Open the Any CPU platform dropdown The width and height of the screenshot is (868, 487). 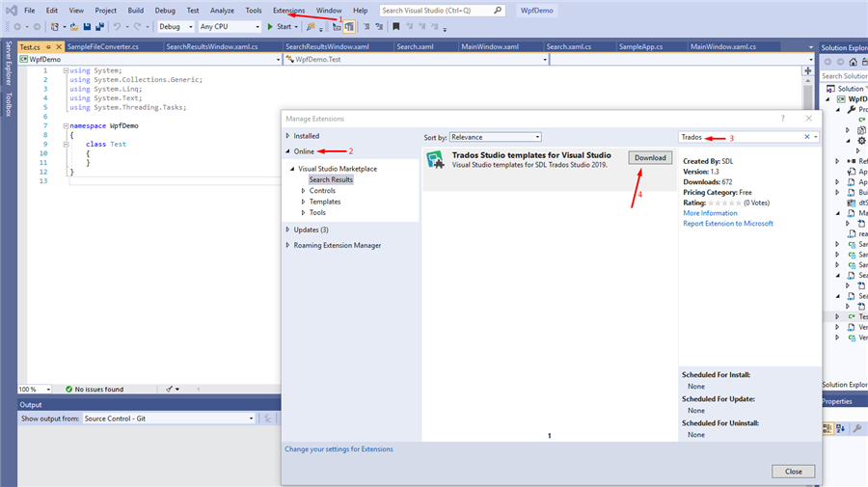click(x=230, y=27)
